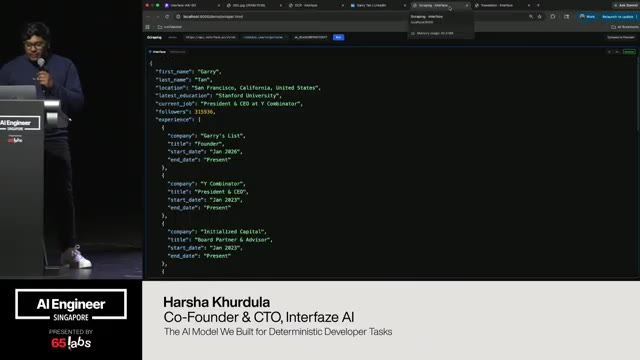Click the "President & CEO at Y Combinator" line
The image size is (640, 360).
coord(229,104)
